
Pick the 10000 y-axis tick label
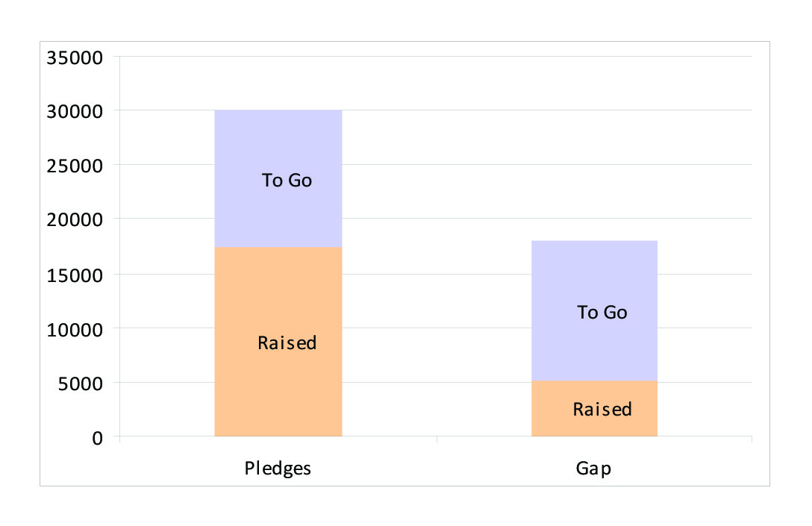[75, 329]
